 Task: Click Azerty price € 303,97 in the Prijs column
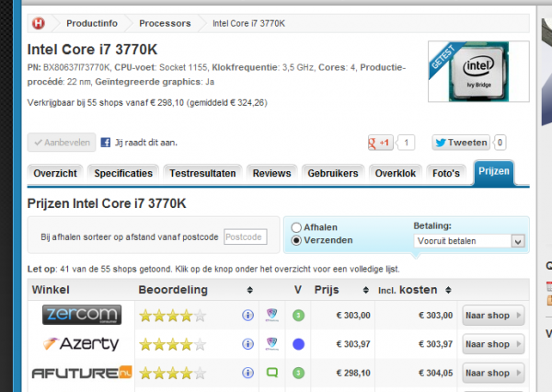(353, 344)
